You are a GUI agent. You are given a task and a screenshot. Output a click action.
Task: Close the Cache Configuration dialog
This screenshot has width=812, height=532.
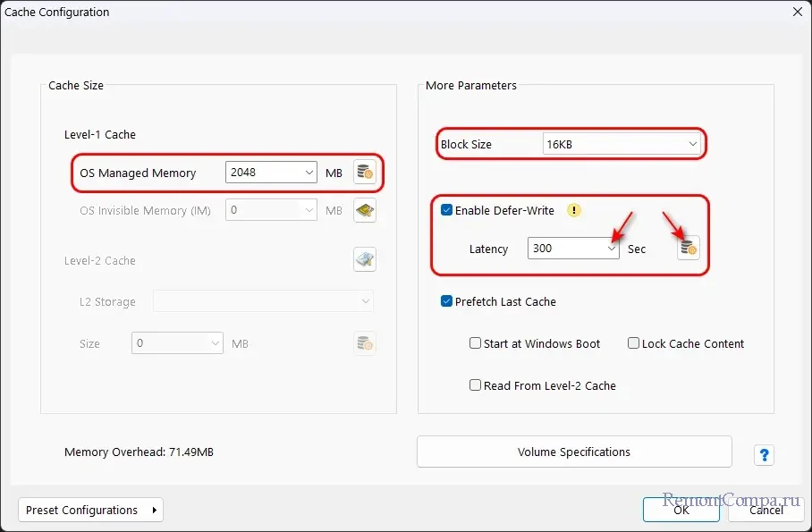pyautogui.click(x=797, y=13)
